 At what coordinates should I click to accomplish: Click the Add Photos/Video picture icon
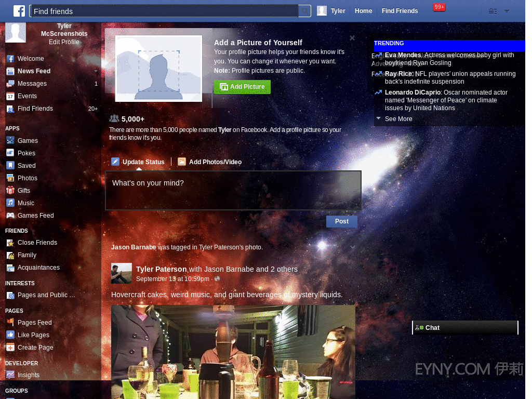pyautogui.click(x=182, y=162)
